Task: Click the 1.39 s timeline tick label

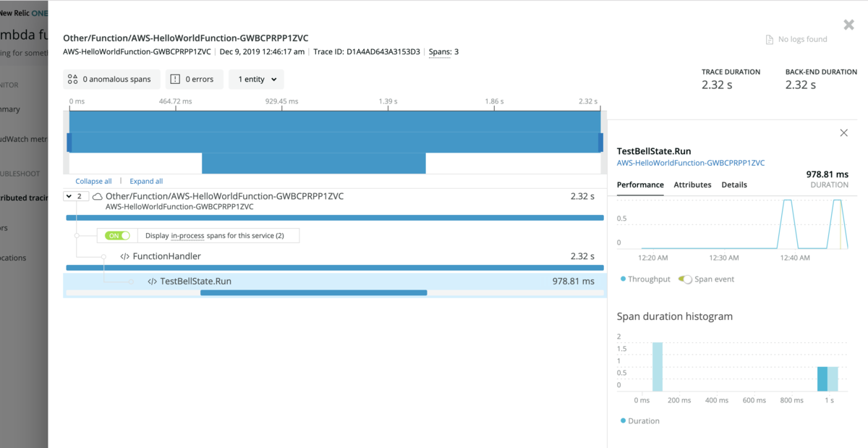Action: pyautogui.click(x=388, y=101)
